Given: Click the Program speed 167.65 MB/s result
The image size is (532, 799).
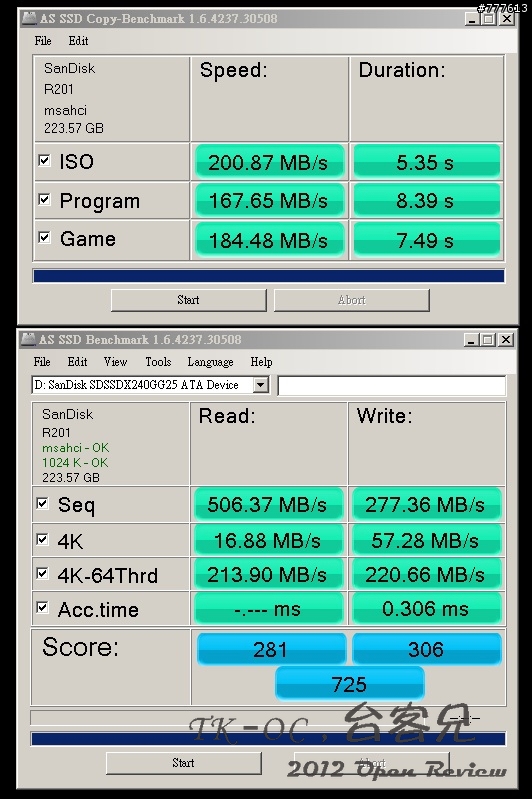Looking at the screenshot, I should [269, 200].
